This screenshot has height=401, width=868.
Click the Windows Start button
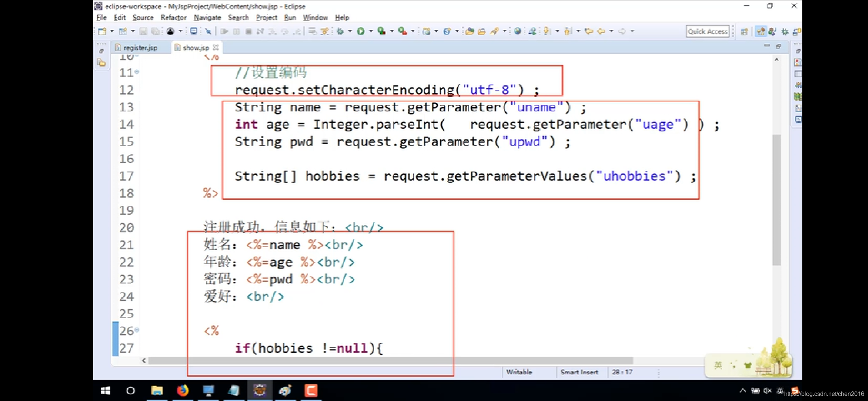(105, 391)
